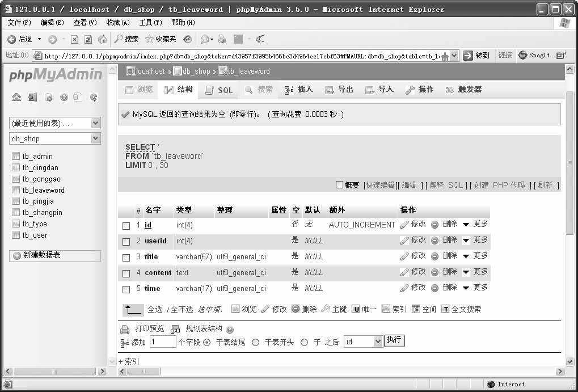Open phpMyAdmin documentation help icon

(x=64, y=98)
